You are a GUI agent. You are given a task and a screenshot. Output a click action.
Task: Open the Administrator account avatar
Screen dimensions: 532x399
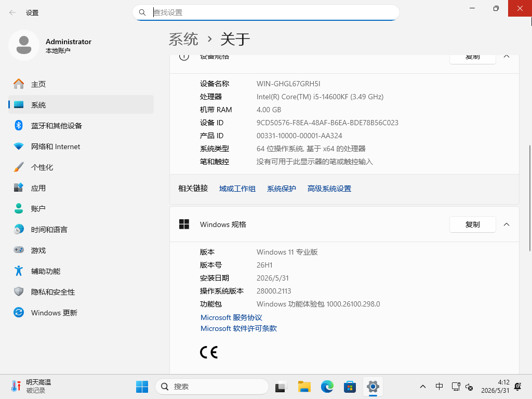pyautogui.click(x=24, y=45)
